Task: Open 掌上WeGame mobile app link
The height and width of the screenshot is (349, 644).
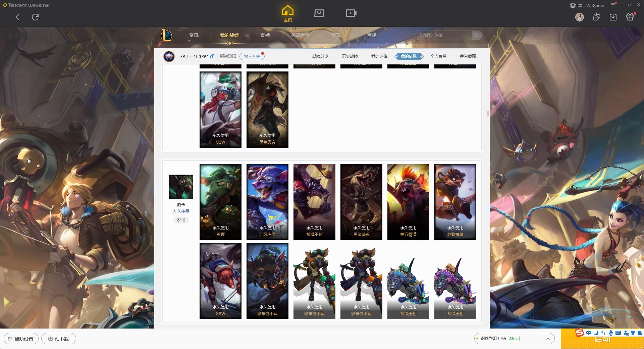Action: [587, 5]
